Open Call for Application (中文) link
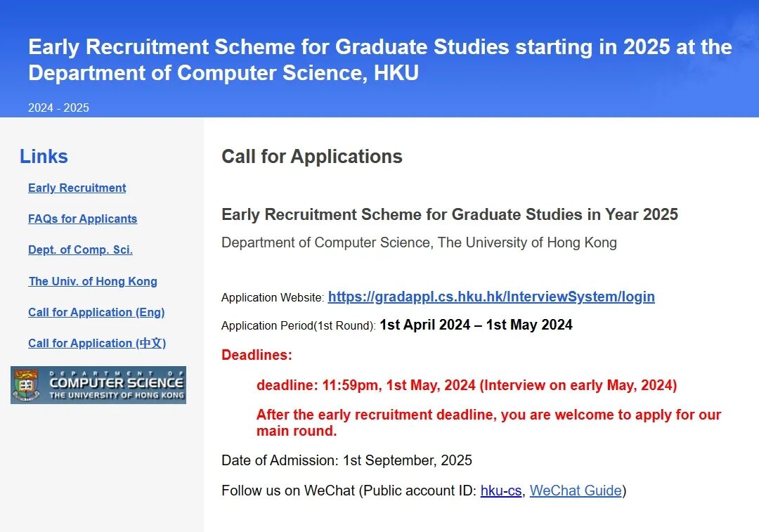 97,343
